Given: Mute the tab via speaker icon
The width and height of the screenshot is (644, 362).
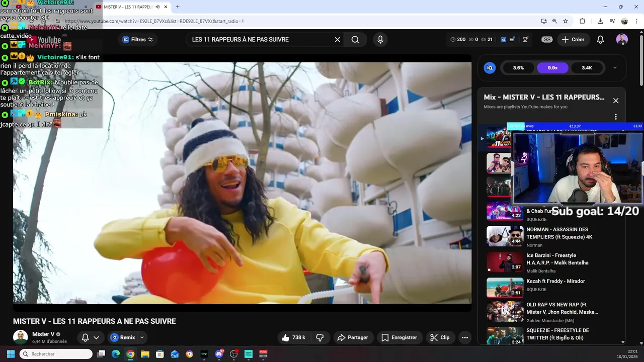Looking at the screenshot, I should 157,7.
